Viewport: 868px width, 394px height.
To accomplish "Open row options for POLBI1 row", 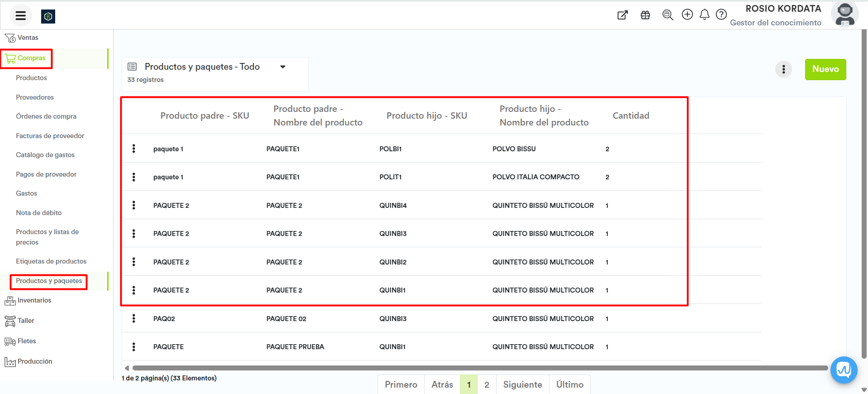I will click(134, 149).
